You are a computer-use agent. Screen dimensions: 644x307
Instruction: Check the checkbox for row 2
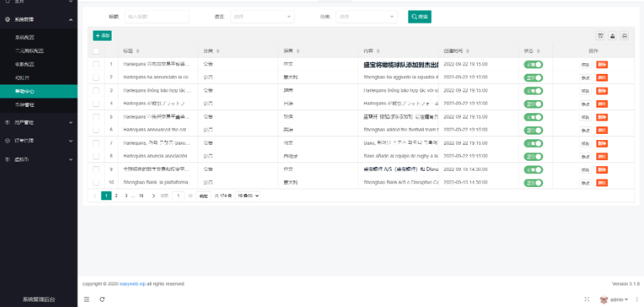click(x=95, y=77)
